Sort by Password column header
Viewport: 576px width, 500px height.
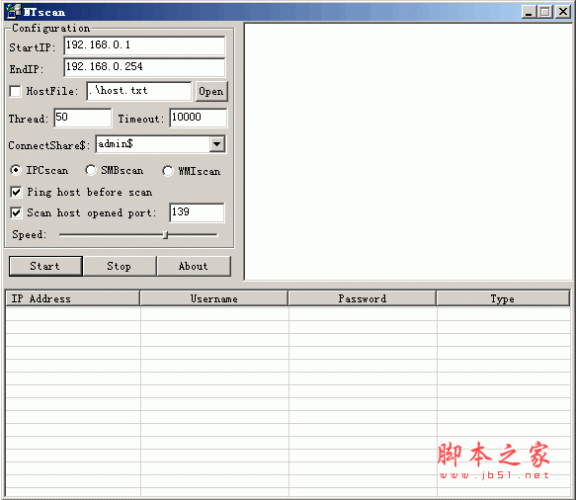click(362, 298)
